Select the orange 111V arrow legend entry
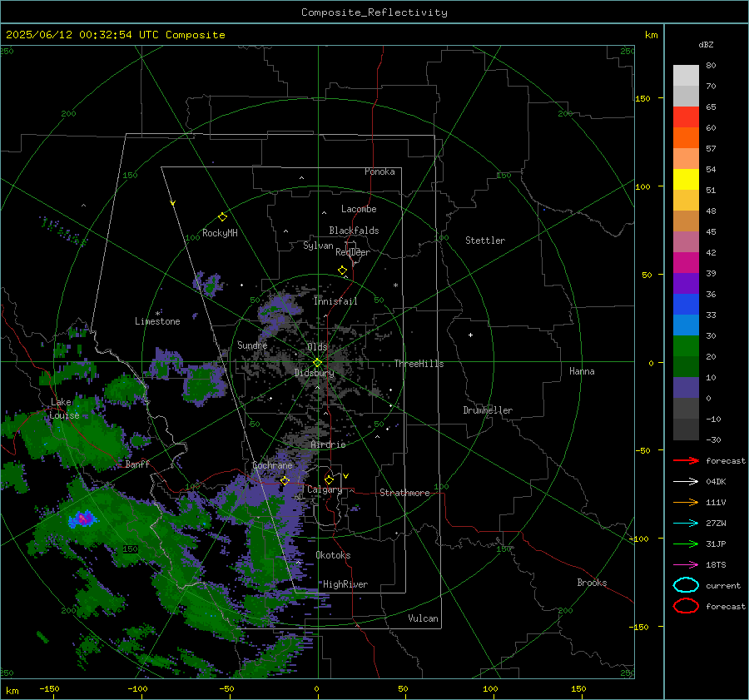This screenshot has height=700, width=749. [x=686, y=502]
